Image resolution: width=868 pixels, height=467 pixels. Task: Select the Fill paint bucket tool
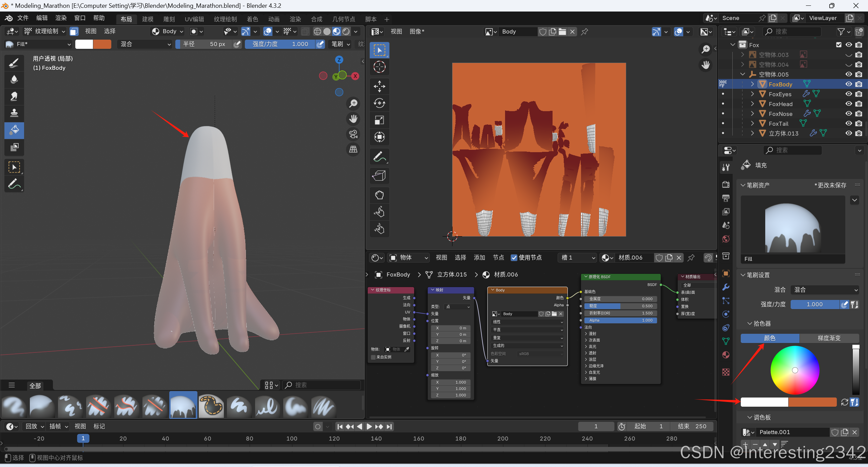click(x=14, y=130)
